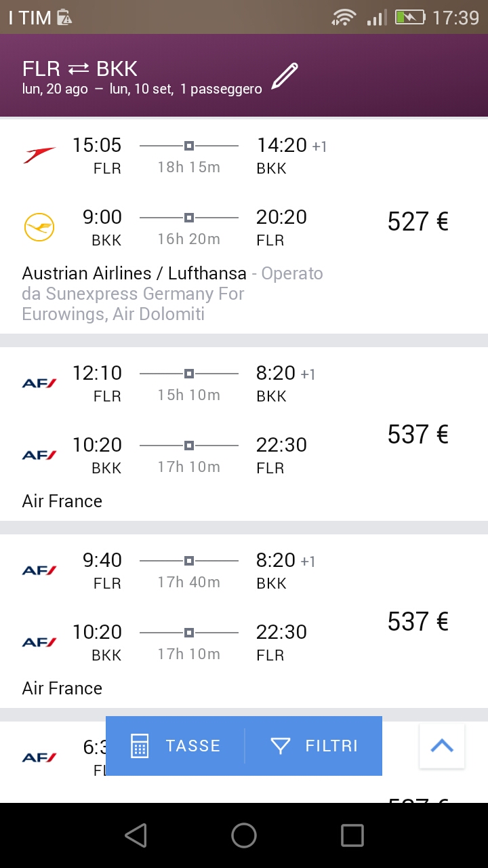Select the 527 € flight price
Screen dimensions: 488x868
coord(418,222)
